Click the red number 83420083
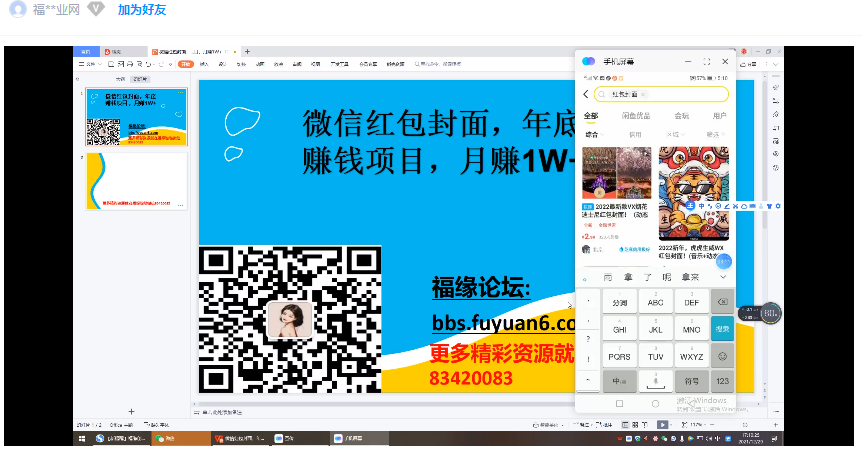862x465 pixels. click(471, 378)
